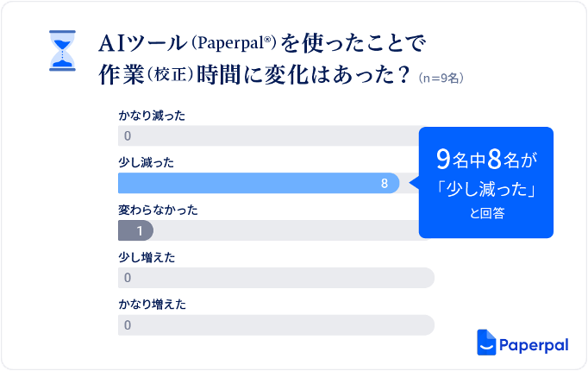Click the empty bar under 少し増えた
This screenshot has height=371, width=588.
276,278
